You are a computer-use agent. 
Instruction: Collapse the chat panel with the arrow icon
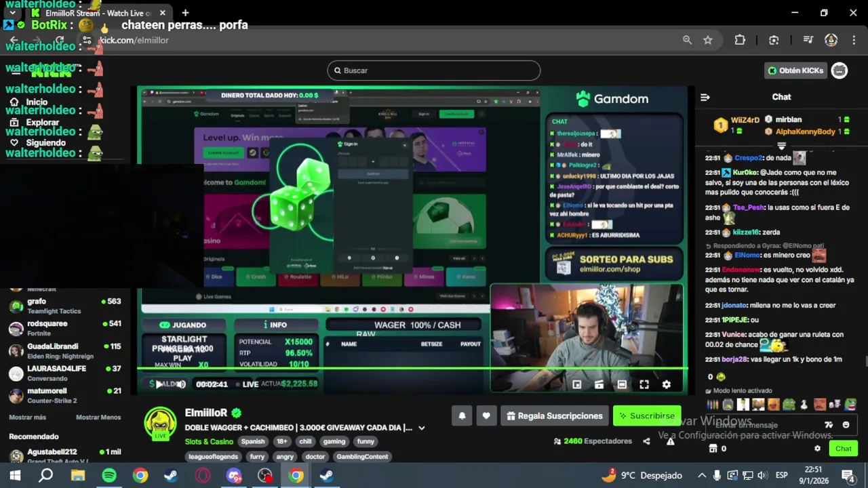[705, 97]
